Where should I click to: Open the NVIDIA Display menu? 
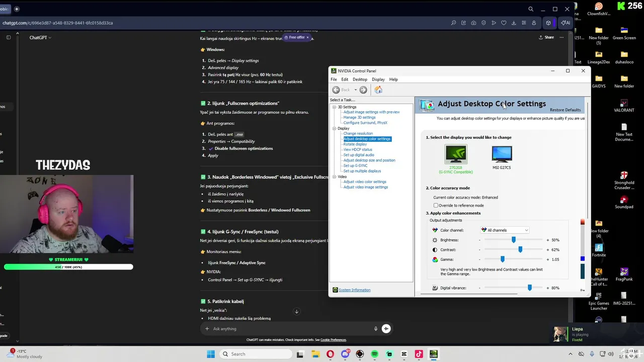coord(378,79)
